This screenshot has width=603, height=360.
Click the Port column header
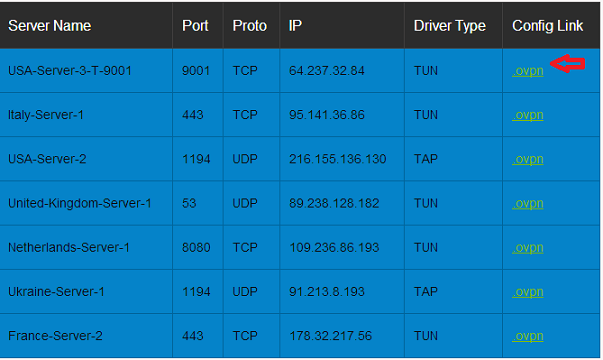pos(195,26)
